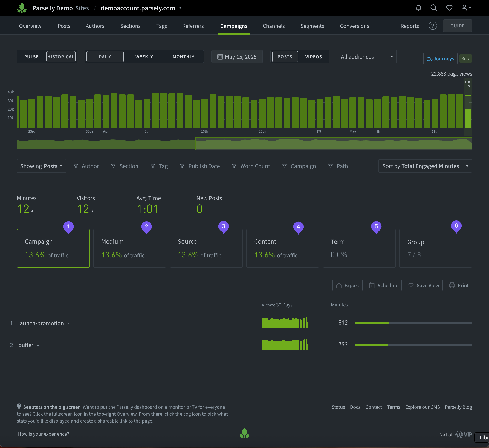
Task: Open saved views via the heart icon
Action: coord(449,8)
